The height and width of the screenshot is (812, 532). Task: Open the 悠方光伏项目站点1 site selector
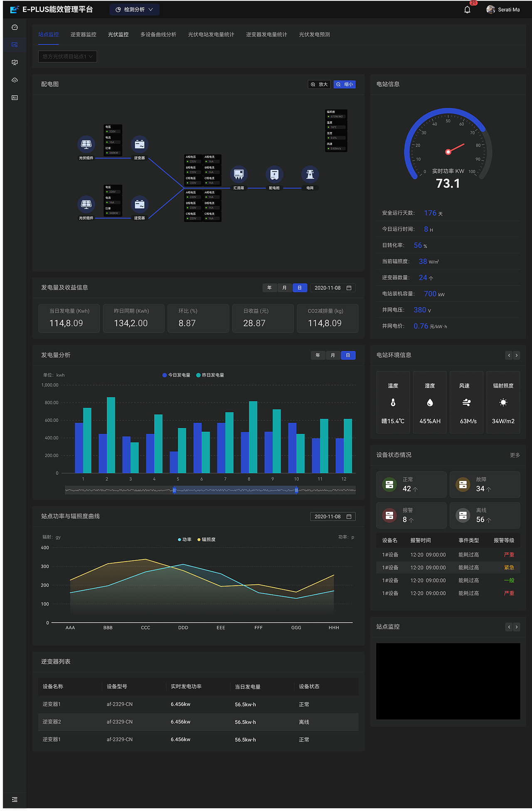(67, 56)
